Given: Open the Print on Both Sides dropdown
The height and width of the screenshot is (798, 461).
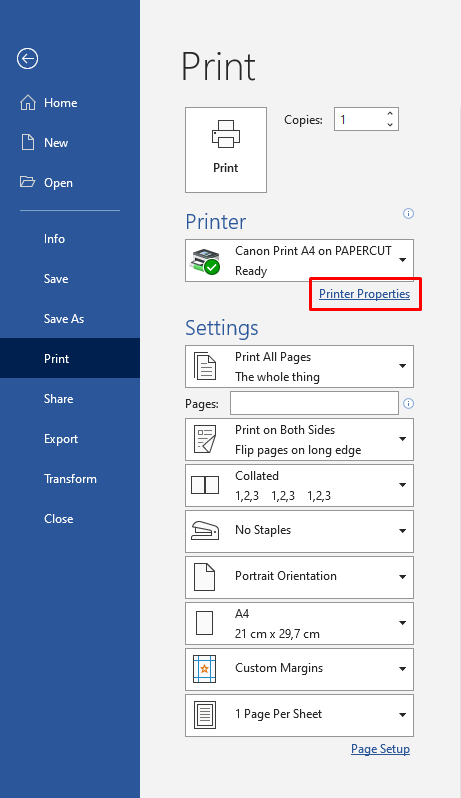Looking at the screenshot, I should 299,440.
